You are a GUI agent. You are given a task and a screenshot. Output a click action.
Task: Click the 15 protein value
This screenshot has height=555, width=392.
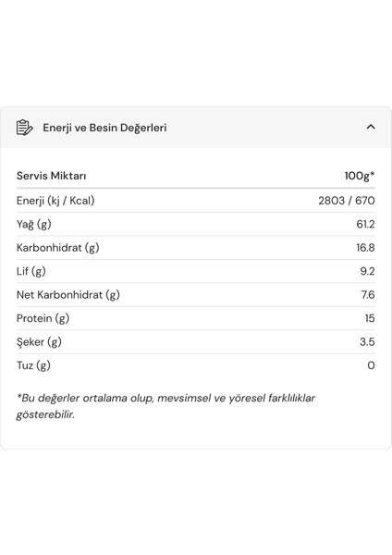370,318
